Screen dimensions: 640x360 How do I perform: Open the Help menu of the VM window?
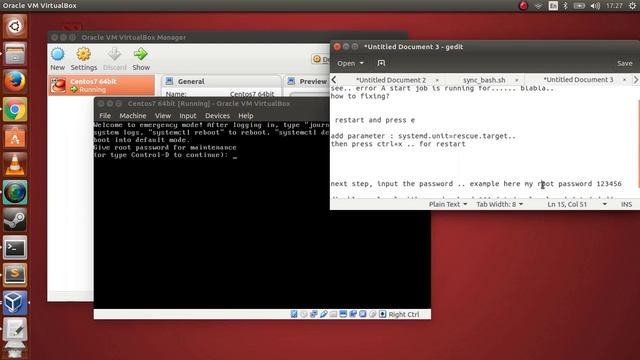(x=246, y=116)
